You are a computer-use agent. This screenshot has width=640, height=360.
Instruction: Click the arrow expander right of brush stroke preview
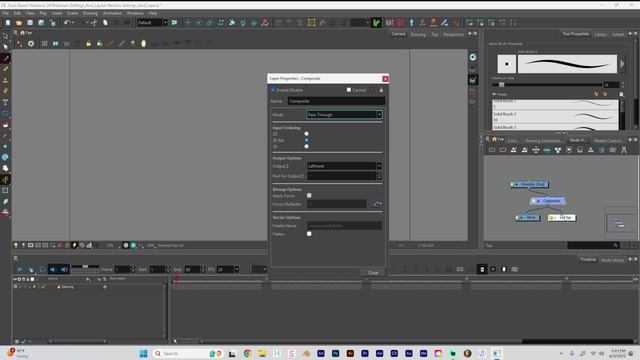622,64
